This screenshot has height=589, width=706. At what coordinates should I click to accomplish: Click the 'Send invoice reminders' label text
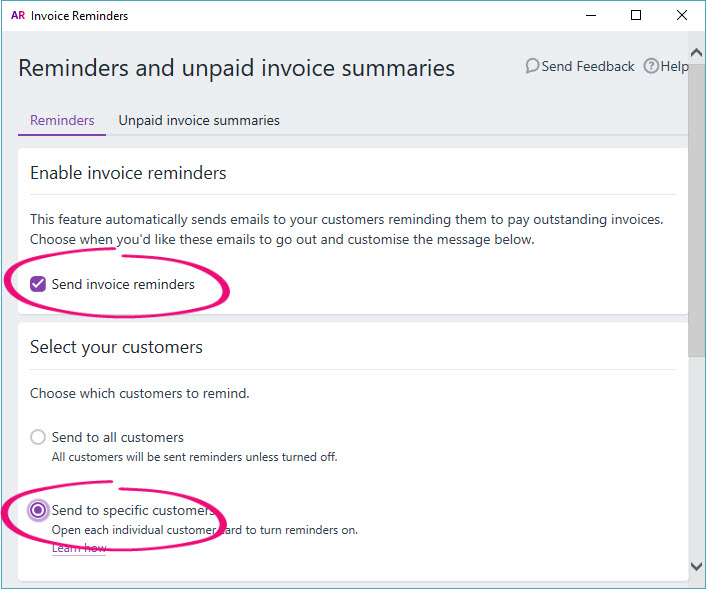coord(123,284)
